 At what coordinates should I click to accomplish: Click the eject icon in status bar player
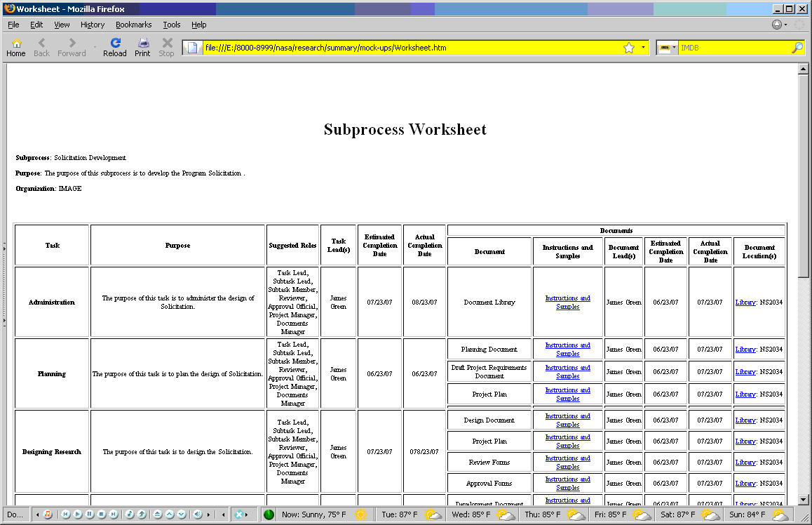click(158, 514)
